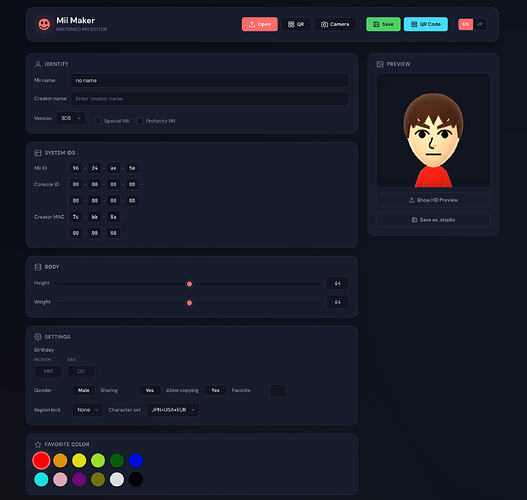Launch the Camera capture button
Viewport: 527px width, 500px height.
[335, 24]
